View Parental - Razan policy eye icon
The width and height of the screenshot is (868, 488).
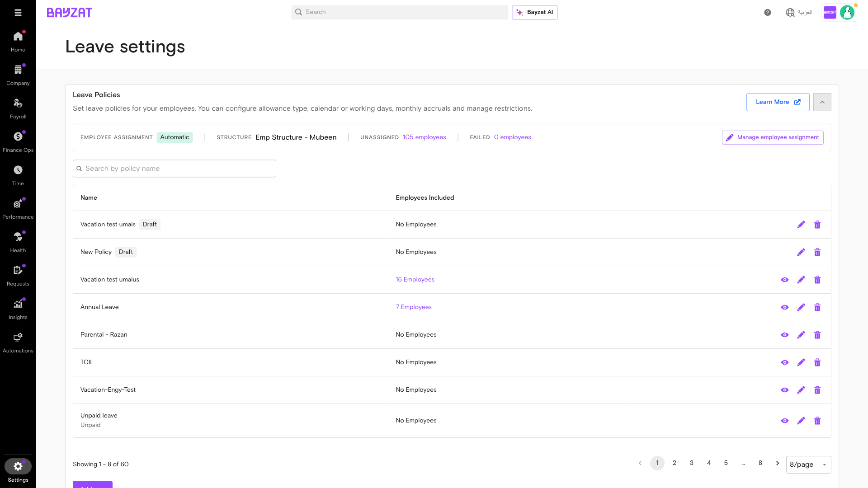[785, 335]
